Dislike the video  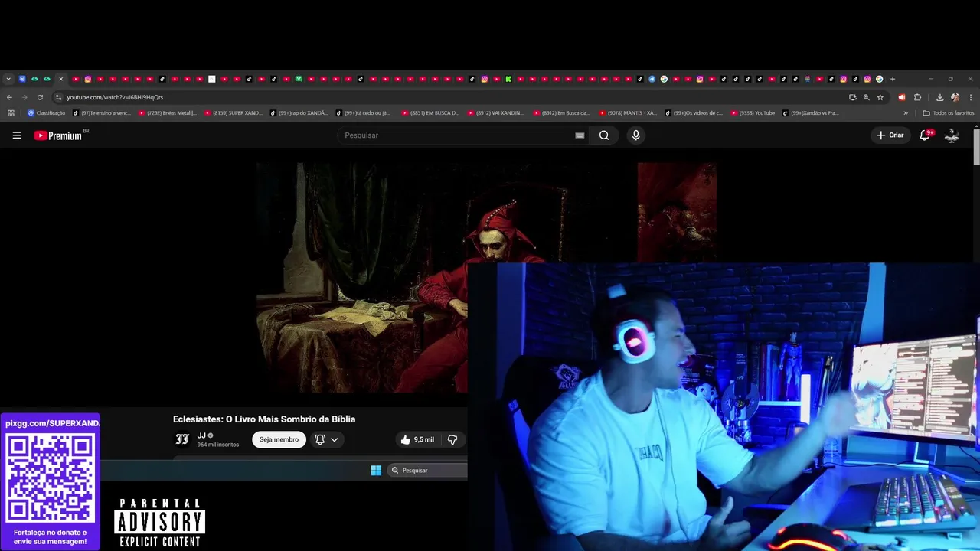coord(452,439)
